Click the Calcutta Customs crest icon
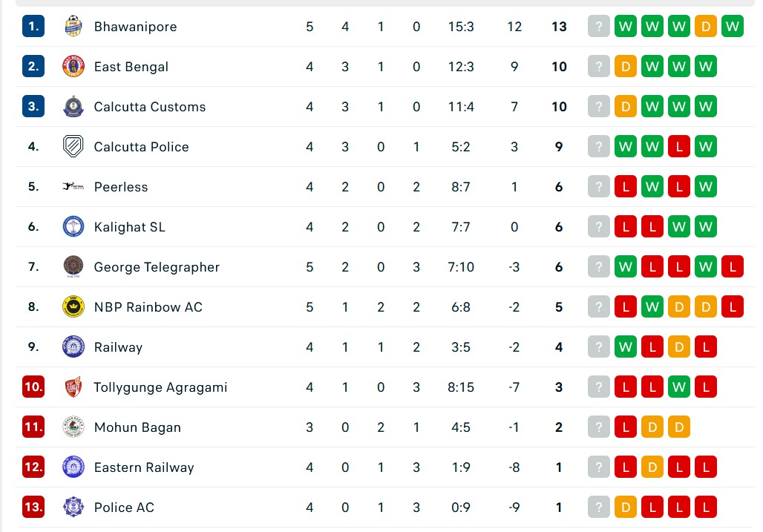763x532 pixels. coord(73,107)
